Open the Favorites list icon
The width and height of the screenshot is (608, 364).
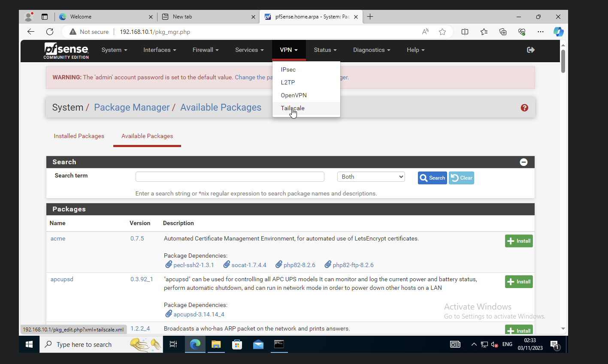pos(484,32)
